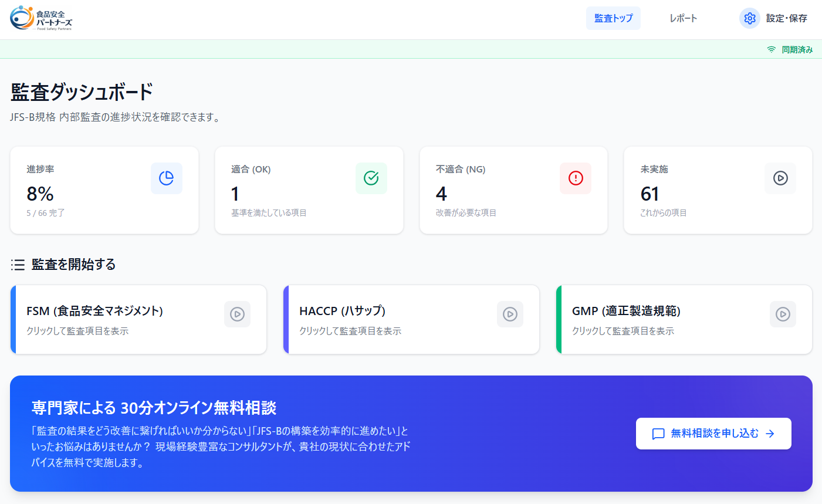This screenshot has width=822, height=504.
Task: Click the green checkmark icon on the 適合 (OK) card
Action: pos(371,178)
